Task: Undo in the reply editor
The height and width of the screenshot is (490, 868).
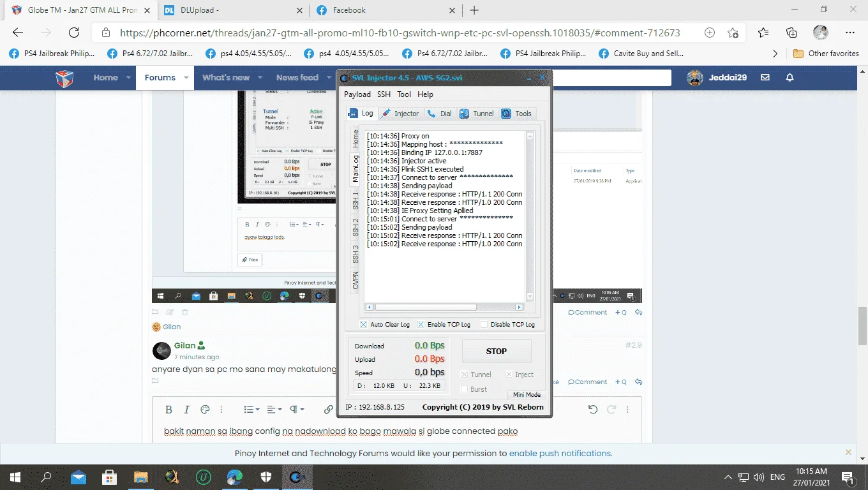Action: pyautogui.click(x=593, y=410)
